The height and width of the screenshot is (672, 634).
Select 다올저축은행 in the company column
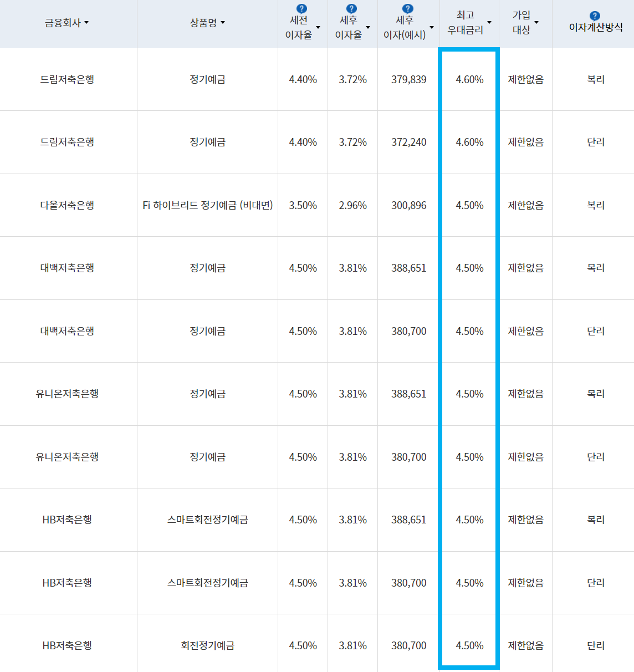click(x=67, y=205)
